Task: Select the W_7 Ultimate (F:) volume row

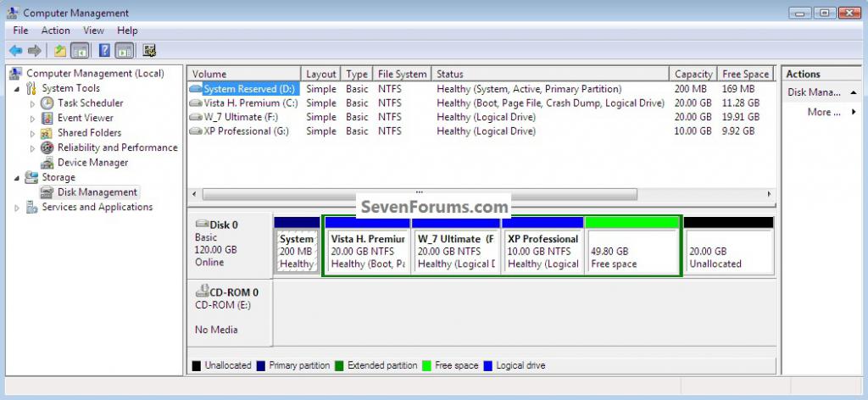Action: click(481, 117)
